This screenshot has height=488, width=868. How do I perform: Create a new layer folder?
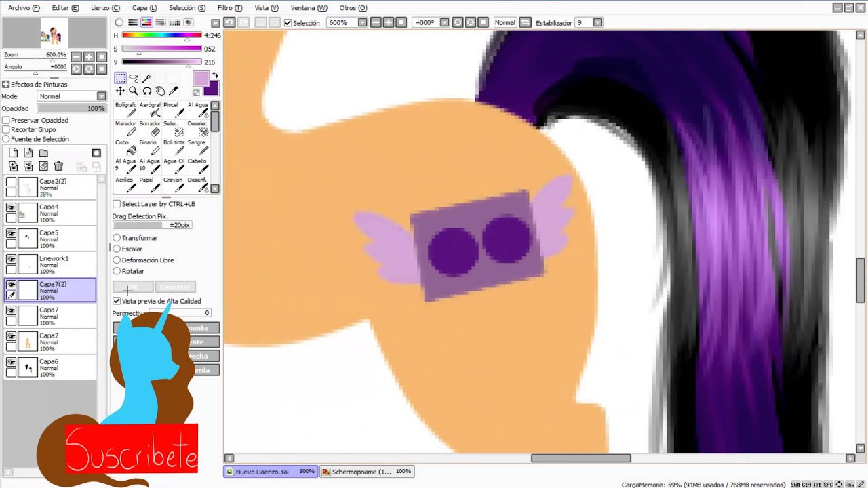tap(43, 153)
